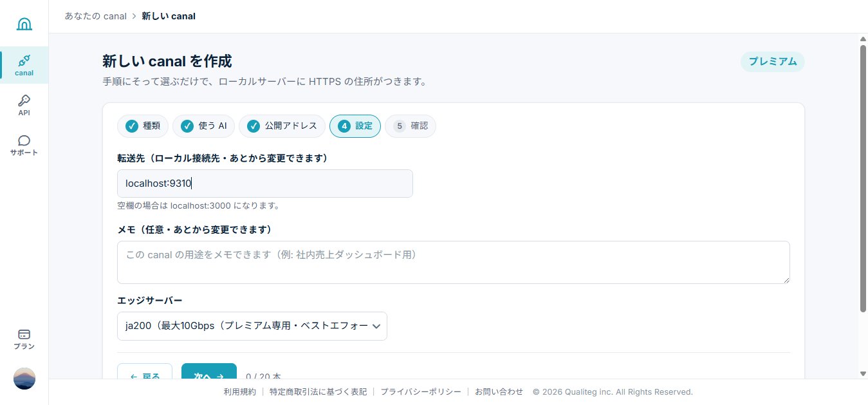Screen dimensions: 868x405
Task: Click the user avatar in the sidebar
Action: 24,379
